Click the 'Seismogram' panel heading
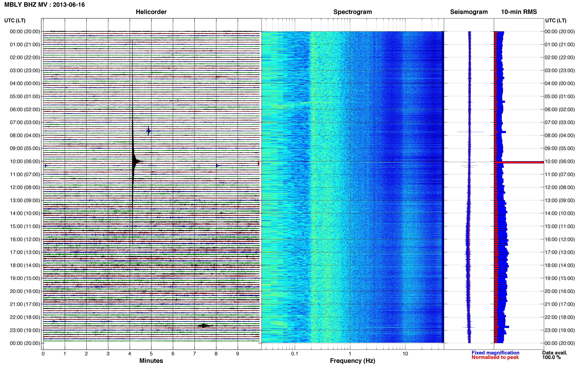The image size is (588, 368). (x=469, y=12)
